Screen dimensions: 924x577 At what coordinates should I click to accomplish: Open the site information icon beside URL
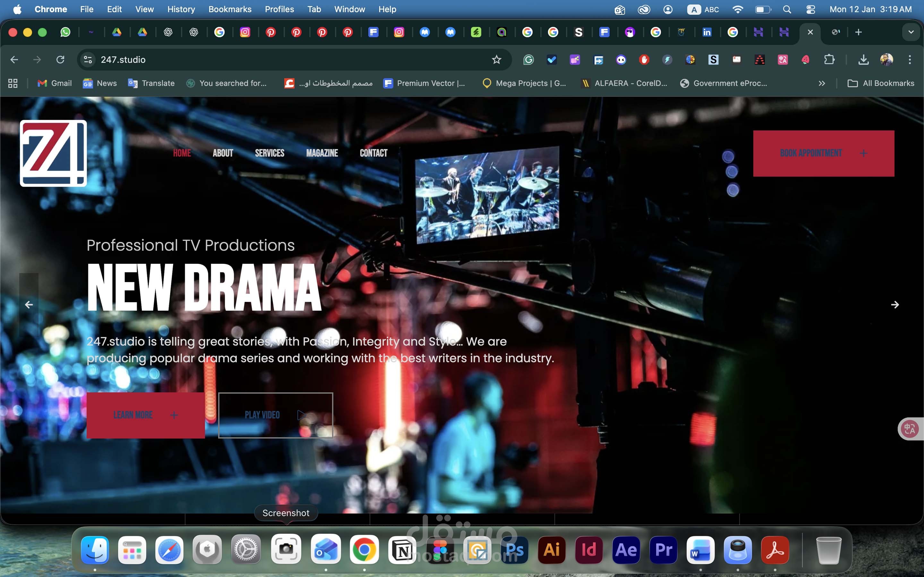pos(88,60)
